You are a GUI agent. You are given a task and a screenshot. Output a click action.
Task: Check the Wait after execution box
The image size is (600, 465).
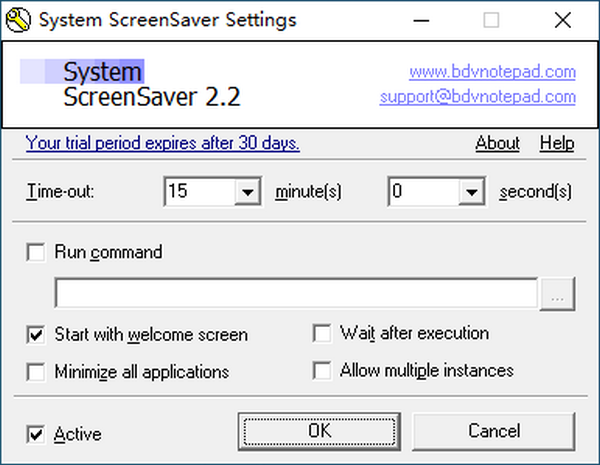(322, 333)
